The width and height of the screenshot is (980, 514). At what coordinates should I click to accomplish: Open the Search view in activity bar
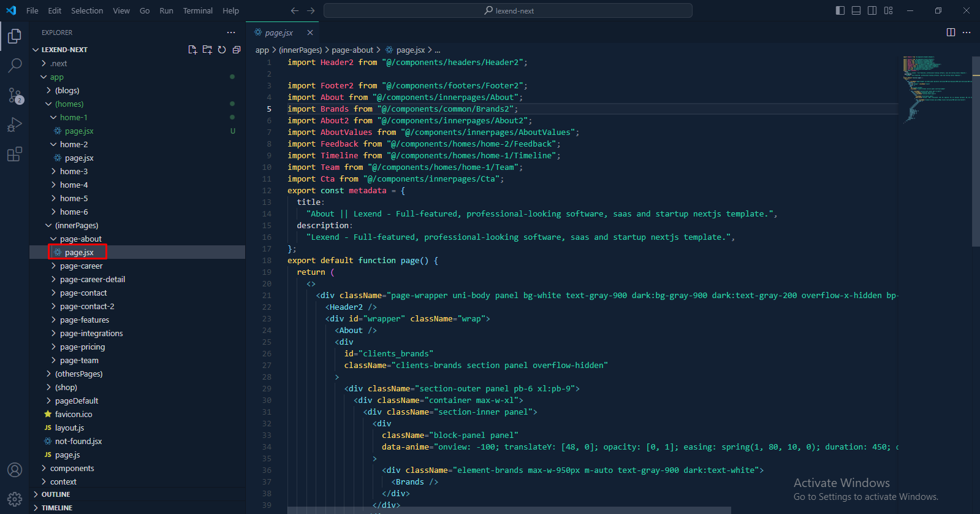pyautogui.click(x=15, y=65)
